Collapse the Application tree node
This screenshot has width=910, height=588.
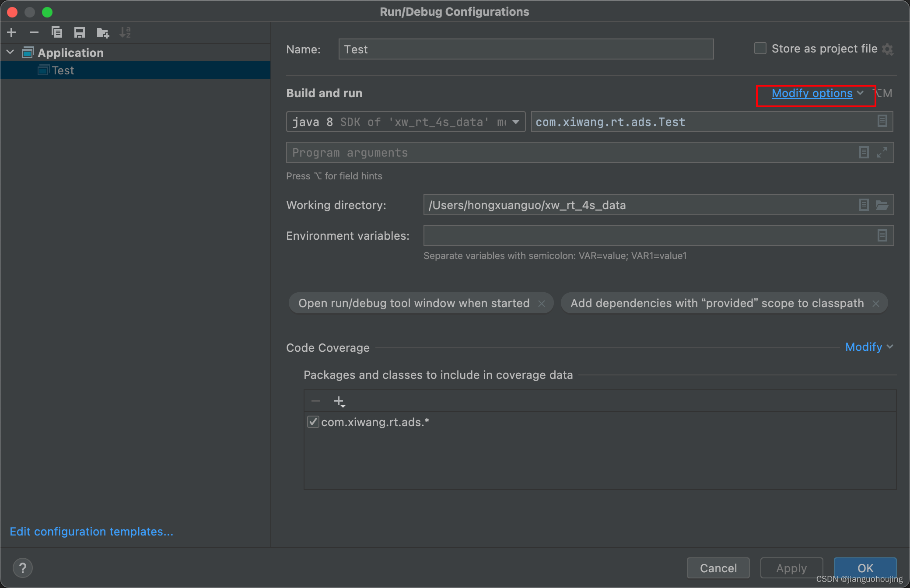coord(10,52)
